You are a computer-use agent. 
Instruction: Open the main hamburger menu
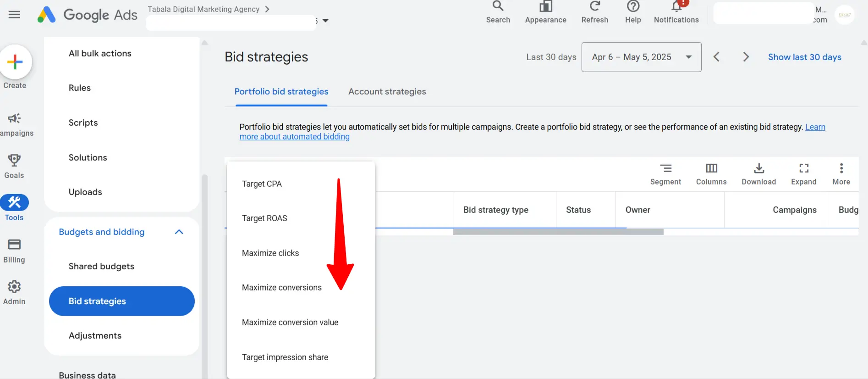(14, 15)
